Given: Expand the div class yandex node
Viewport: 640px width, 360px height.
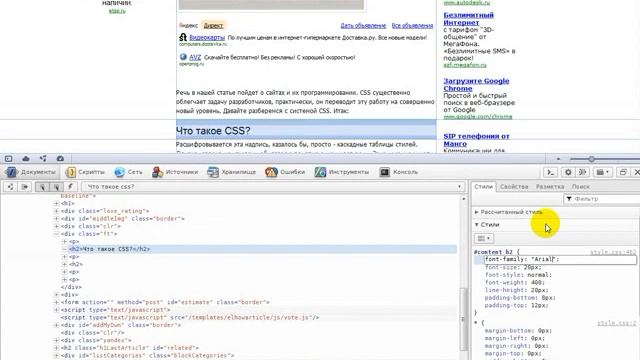Looking at the screenshot, I should (x=56, y=340).
